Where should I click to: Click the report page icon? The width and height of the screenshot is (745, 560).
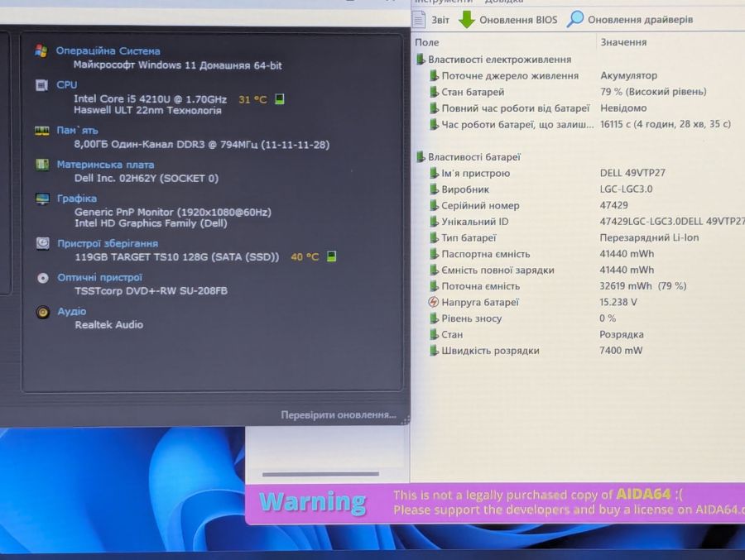pos(419,20)
